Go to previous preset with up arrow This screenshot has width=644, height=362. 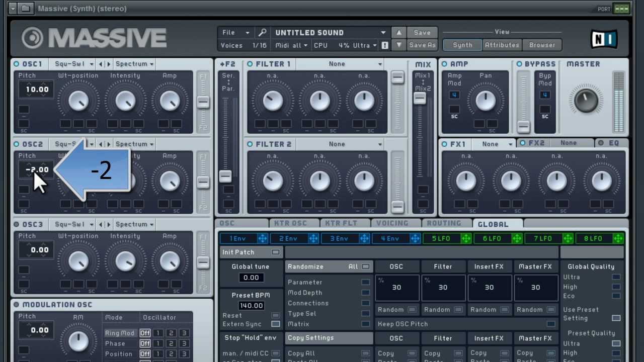point(398,32)
